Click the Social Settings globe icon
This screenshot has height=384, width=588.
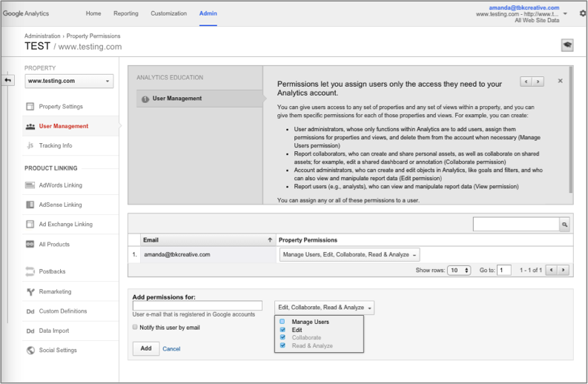pos(30,350)
